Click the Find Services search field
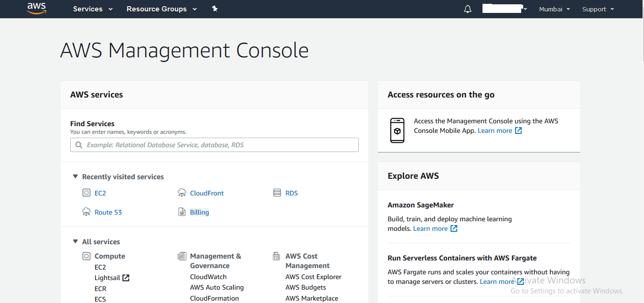This screenshot has height=303, width=644. tap(214, 144)
